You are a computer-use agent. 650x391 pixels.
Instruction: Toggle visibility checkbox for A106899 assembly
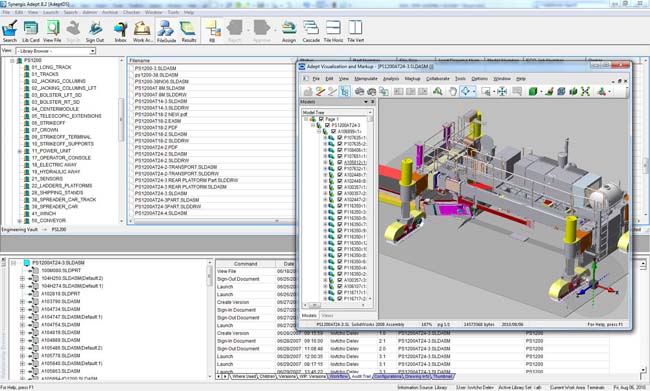[333, 131]
